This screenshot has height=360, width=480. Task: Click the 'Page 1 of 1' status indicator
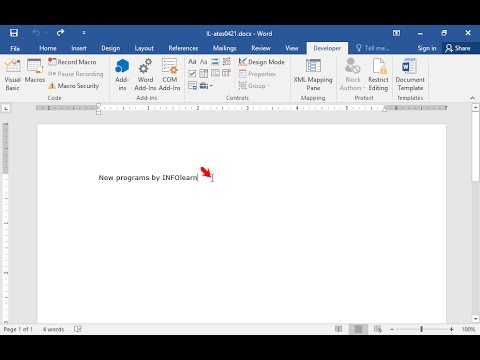(x=18, y=329)
